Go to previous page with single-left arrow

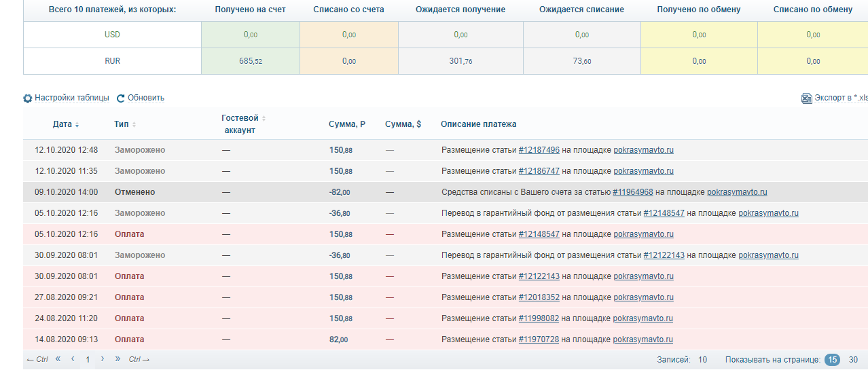(73, 358)
